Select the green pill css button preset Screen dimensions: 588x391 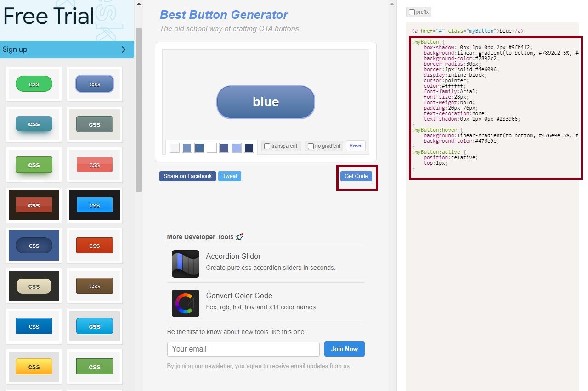pos(34,84)
